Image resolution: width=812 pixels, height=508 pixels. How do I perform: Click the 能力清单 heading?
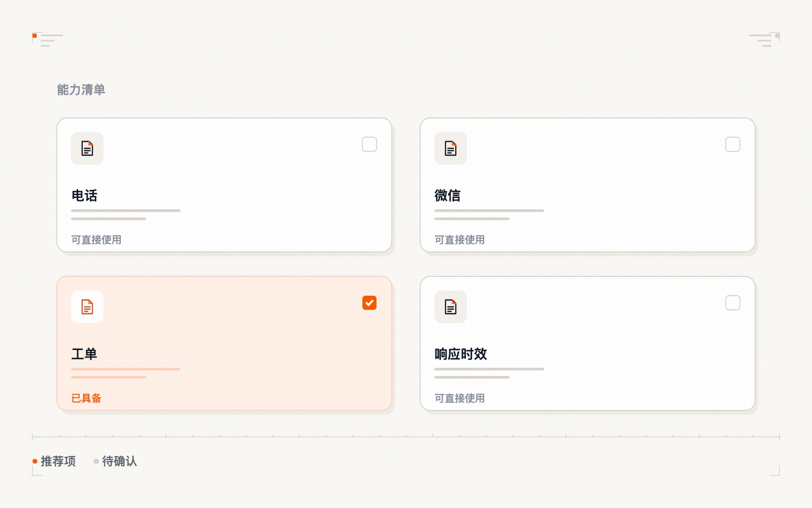[81, 90]
